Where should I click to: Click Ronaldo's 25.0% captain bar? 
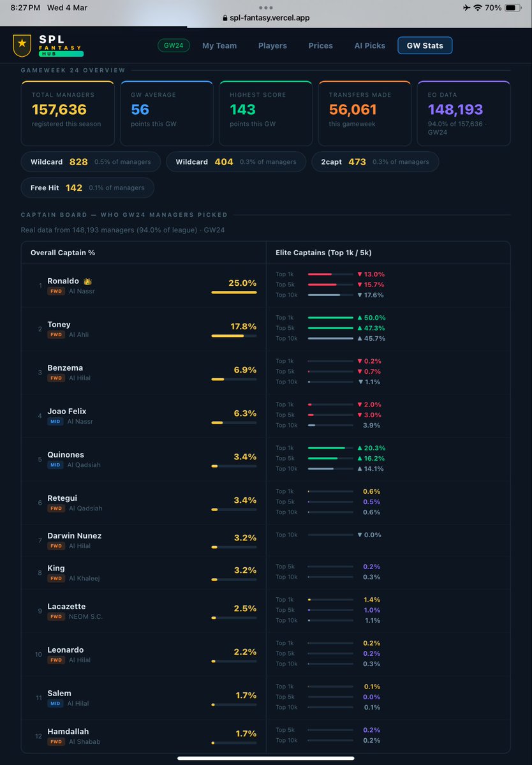[234, 292]
